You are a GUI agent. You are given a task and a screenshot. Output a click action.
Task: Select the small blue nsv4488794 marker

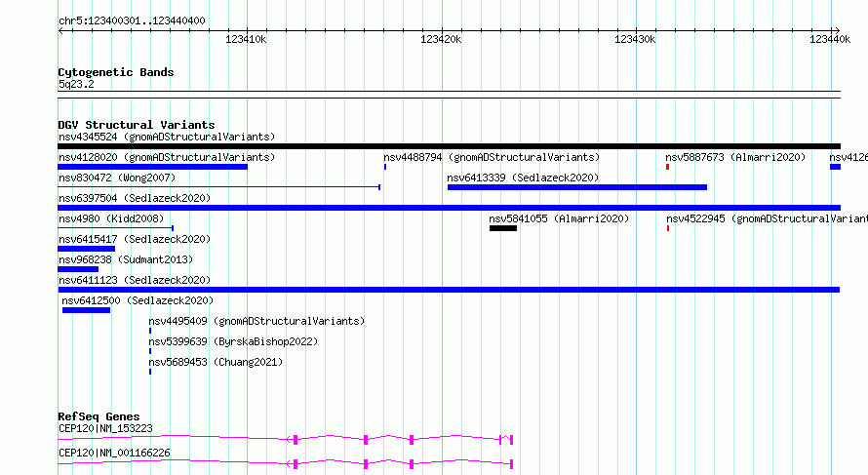(384, 167)
